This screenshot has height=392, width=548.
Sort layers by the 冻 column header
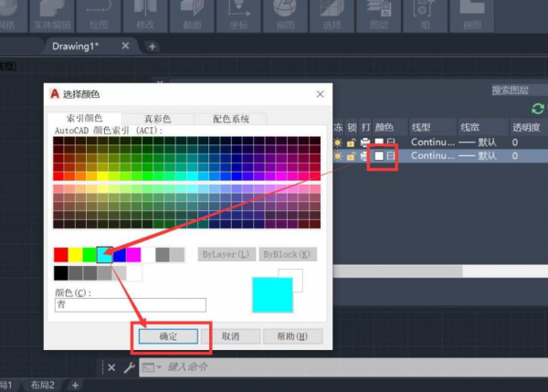coord(338,127)
